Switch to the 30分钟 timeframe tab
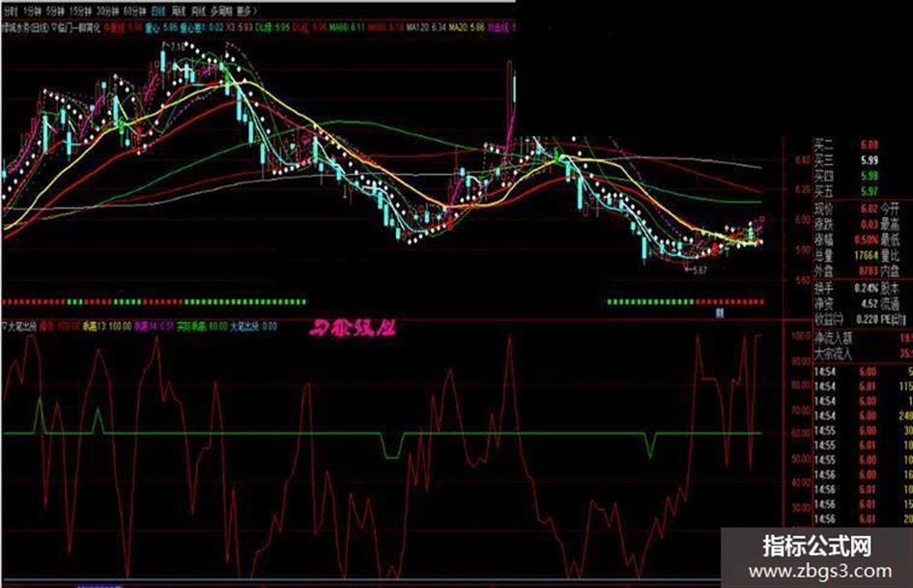 pyautogui.click(x=107, y=11)
